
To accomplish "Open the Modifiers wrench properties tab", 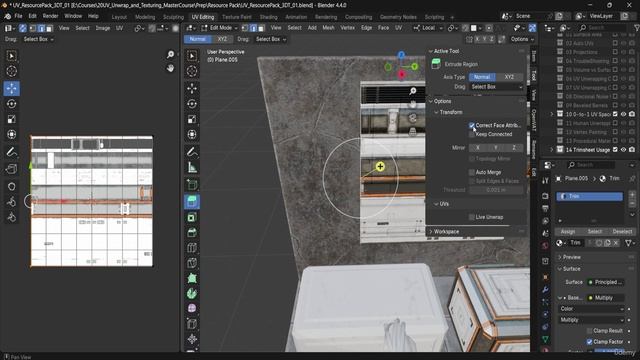I will coord(545,290).
